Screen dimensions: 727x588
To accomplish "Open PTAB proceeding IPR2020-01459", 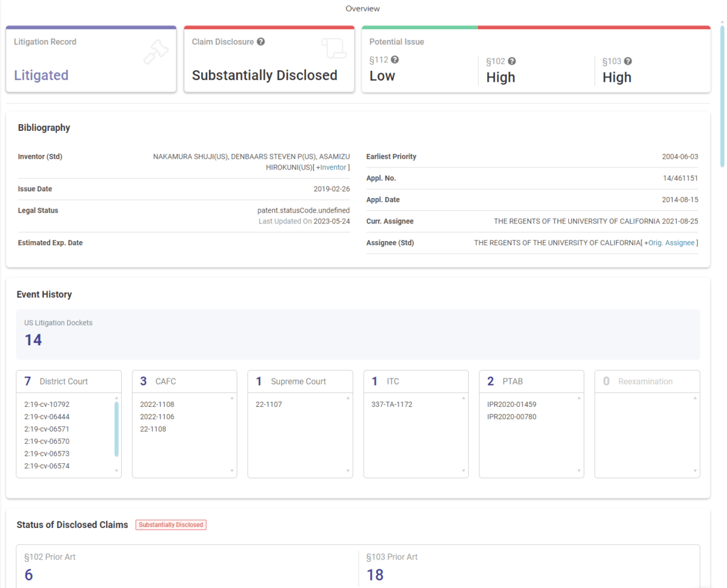I will coord(511,405).
